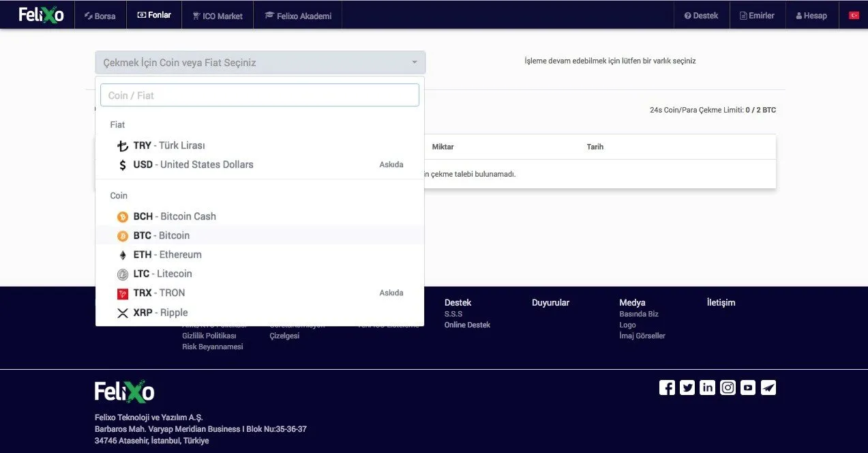Click the Turkish flag language icon
This screenshot has width=868, height=453.
tap(854, 15)
